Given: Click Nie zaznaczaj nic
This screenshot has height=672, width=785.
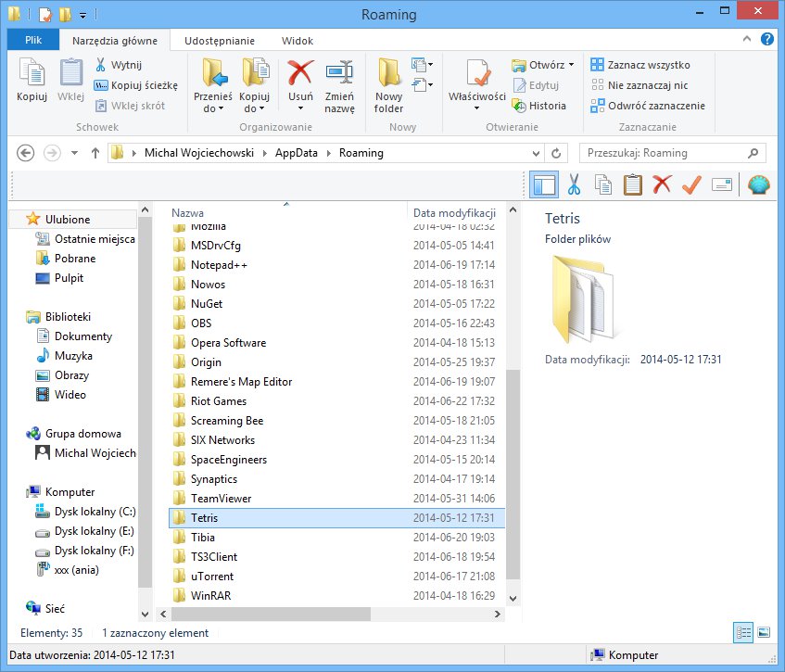Looking at the screenshot, I should point(639,85).
